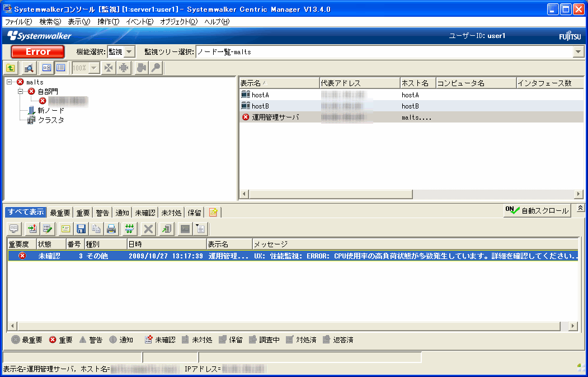Toggle 自動スクロール ON button
588x377 pixels.
537,211
